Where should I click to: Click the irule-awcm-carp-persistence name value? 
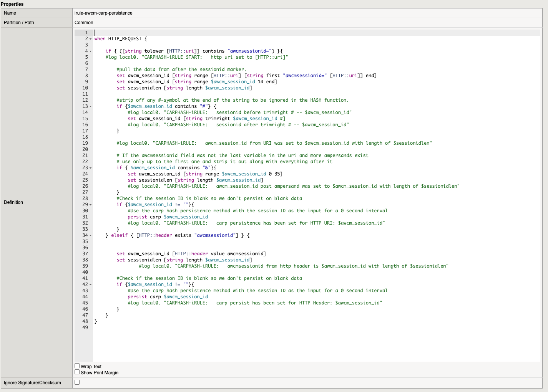(x=103, y=13)
